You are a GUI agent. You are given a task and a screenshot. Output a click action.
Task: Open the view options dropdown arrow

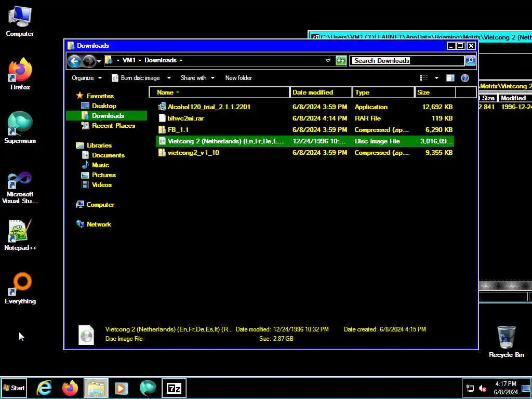[436, 78]
